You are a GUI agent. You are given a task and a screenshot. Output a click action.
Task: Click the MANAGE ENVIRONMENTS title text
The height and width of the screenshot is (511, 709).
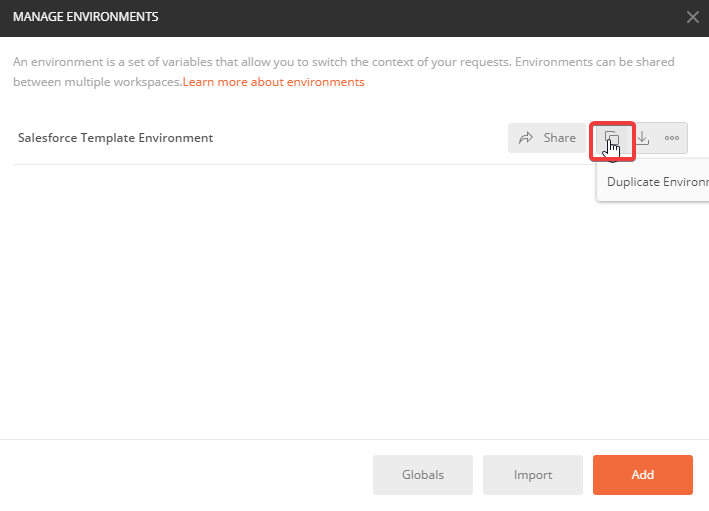[85, 17]
